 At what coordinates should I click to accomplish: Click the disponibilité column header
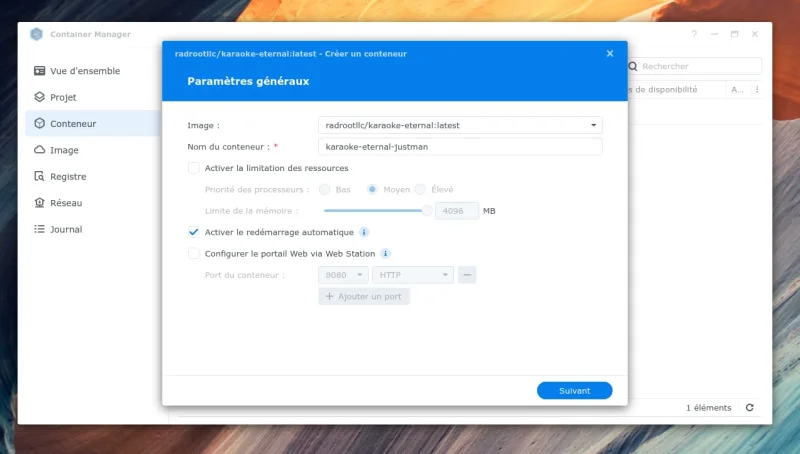(x=677, y=90)
